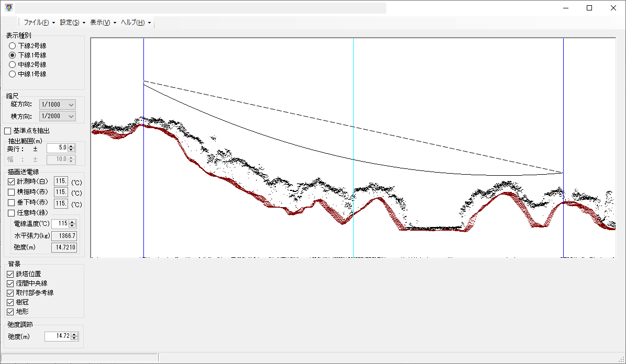
Task: Open the 縦方向 scale dropdown
Action: (x=58, y=105)
